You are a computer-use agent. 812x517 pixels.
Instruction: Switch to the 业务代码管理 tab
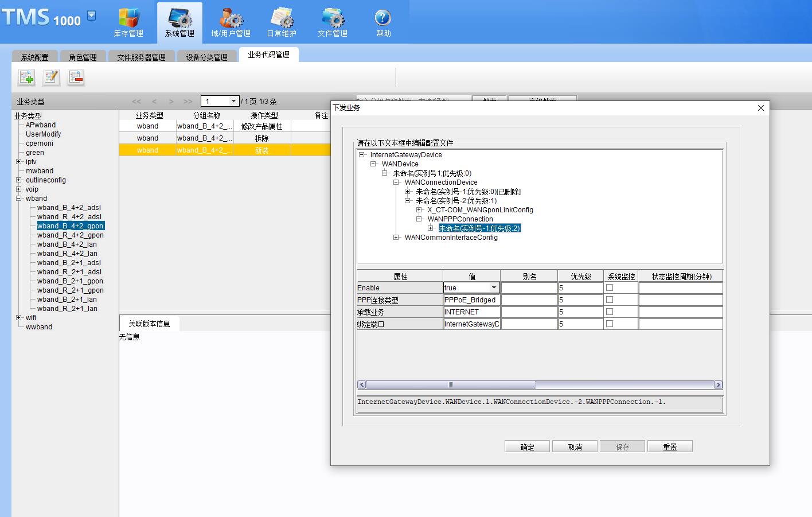pos(268,55)
